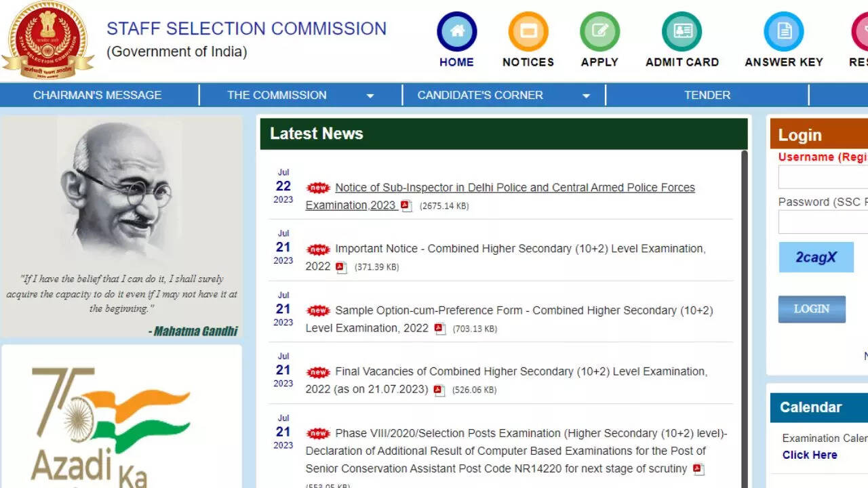Click the Staff Selection Commission logo
This screenshot has width=868, height=488.
pos(47,40)
